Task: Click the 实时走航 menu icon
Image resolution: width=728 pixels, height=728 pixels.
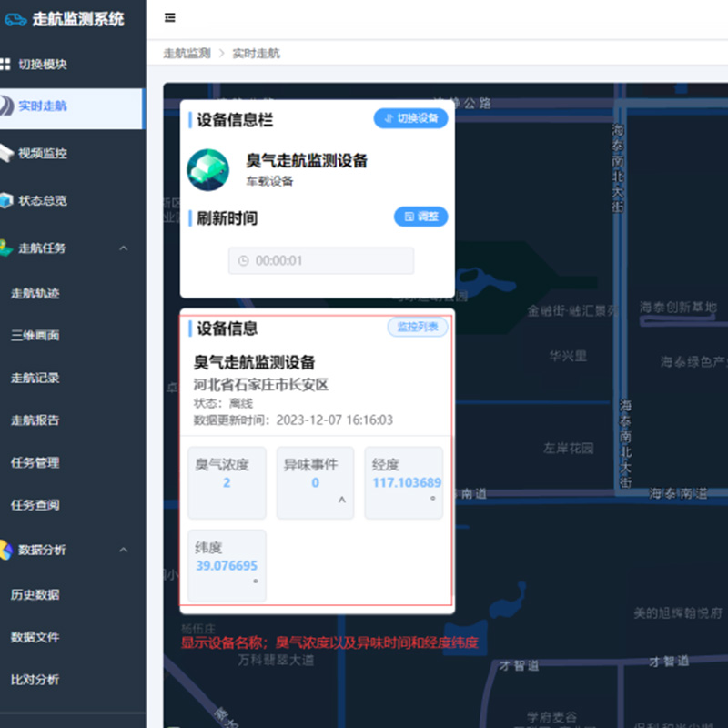Action: point(6,106)
